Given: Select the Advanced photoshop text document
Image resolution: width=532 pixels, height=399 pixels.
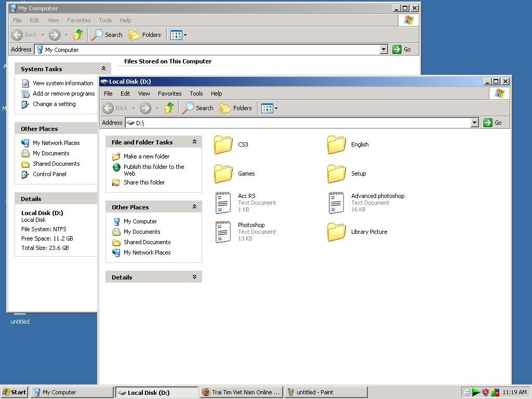Looking at the screenshot, I should [366, 203].
